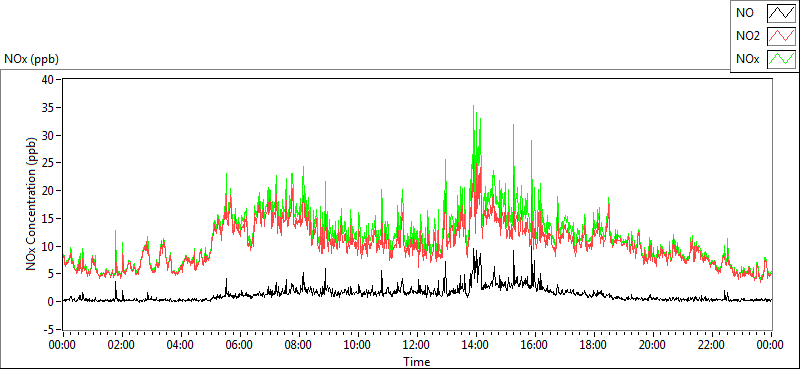800x369 pixels.
Task: Click the 08:00 time tick label
Action: click(x=298, y=346)
